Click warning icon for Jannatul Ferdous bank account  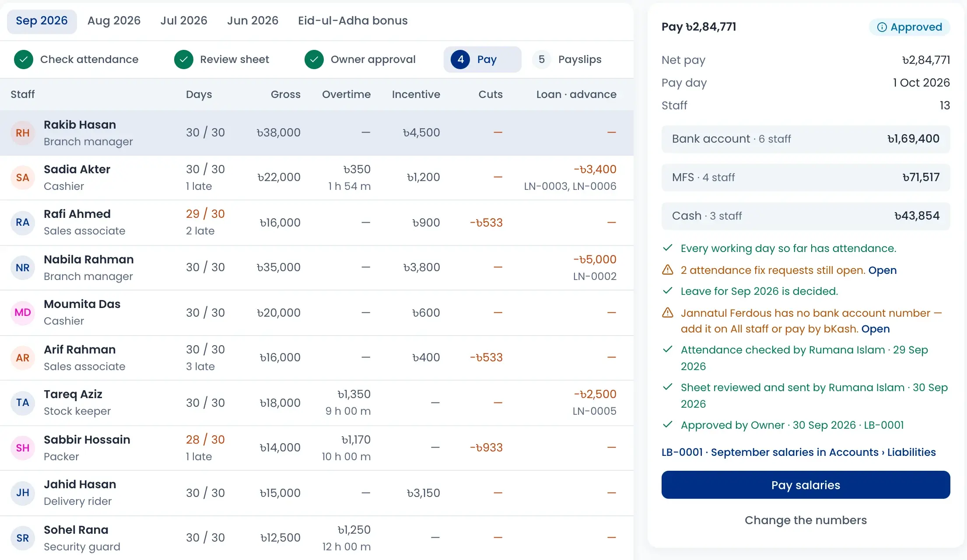668,313
